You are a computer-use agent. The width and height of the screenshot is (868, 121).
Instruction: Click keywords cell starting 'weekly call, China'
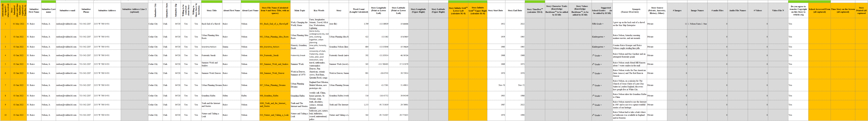point(318,96)
